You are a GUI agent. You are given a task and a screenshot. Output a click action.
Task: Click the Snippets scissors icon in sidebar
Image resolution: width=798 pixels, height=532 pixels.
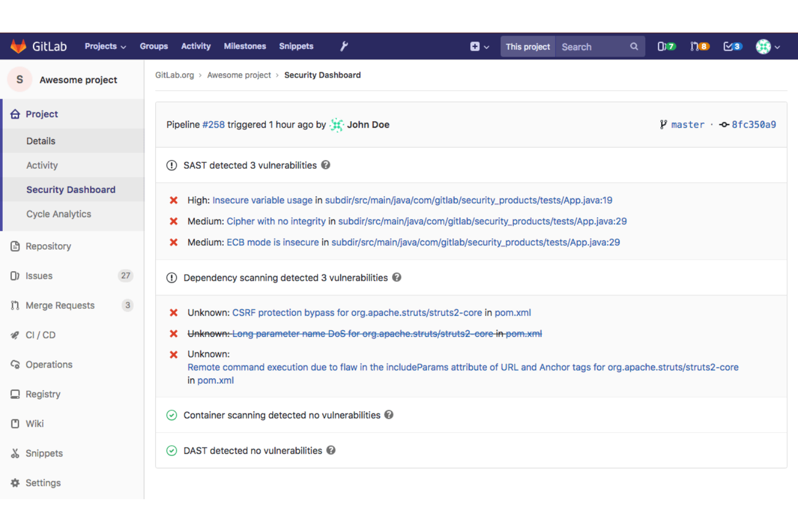15,453
